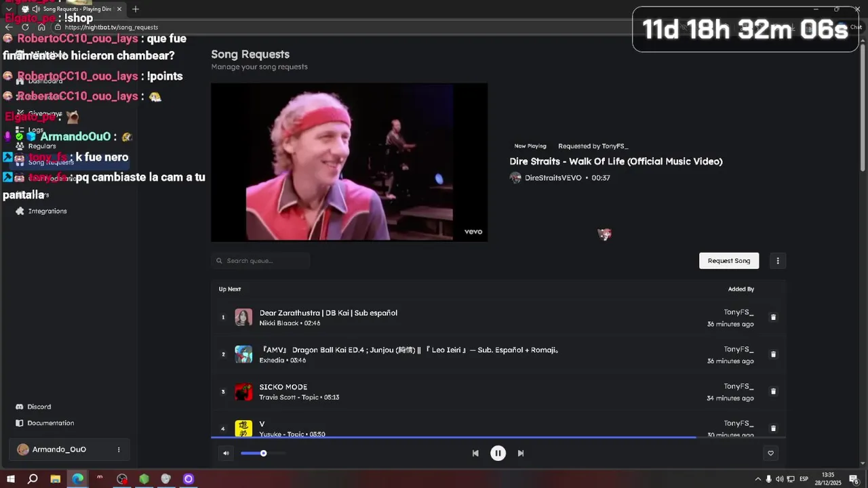The height and width of the screenshot is (488, 868).
Task: Open Regulars in the sidebar
Action: point(42,146)
